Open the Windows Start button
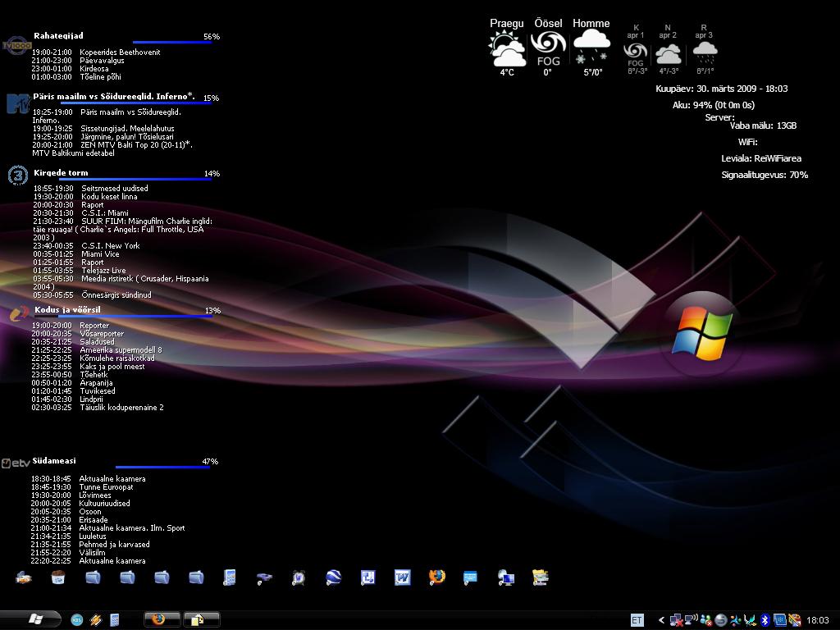The image size is (840, 630). [x=30, y=619]
